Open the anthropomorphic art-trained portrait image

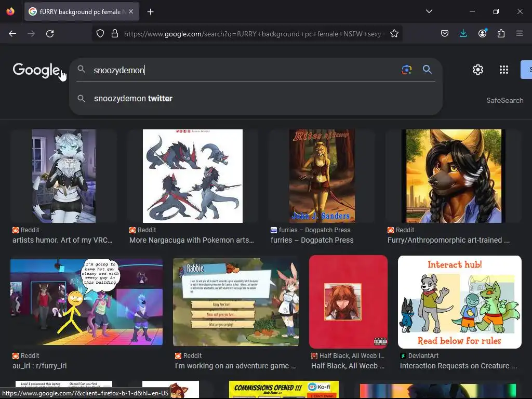pyautogui.click(x=453, y=176)
